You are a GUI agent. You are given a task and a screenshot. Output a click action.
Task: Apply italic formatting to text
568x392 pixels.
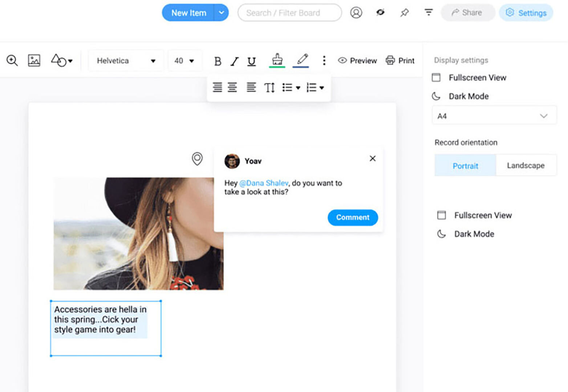tap(235, 61)
